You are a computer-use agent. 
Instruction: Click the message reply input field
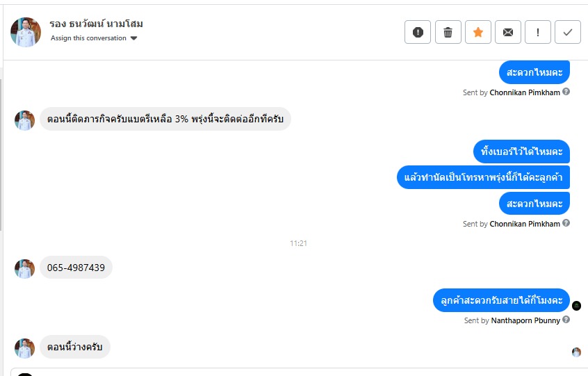click(x=299, y=372)
